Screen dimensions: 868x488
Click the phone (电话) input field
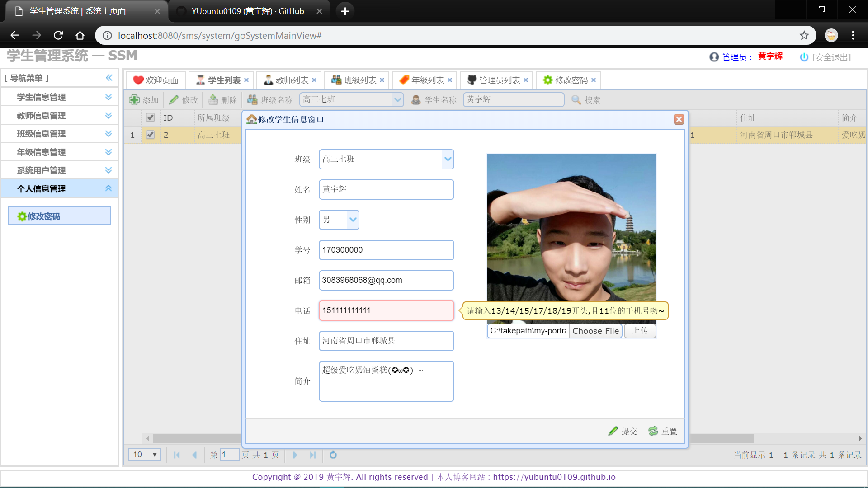click(x=386, y=310)
